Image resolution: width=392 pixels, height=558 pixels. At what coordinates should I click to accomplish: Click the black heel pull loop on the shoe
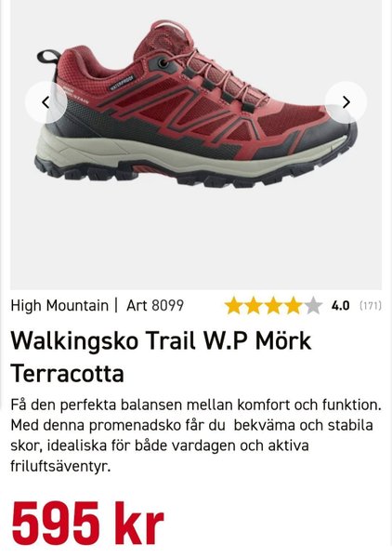point(49,56)
